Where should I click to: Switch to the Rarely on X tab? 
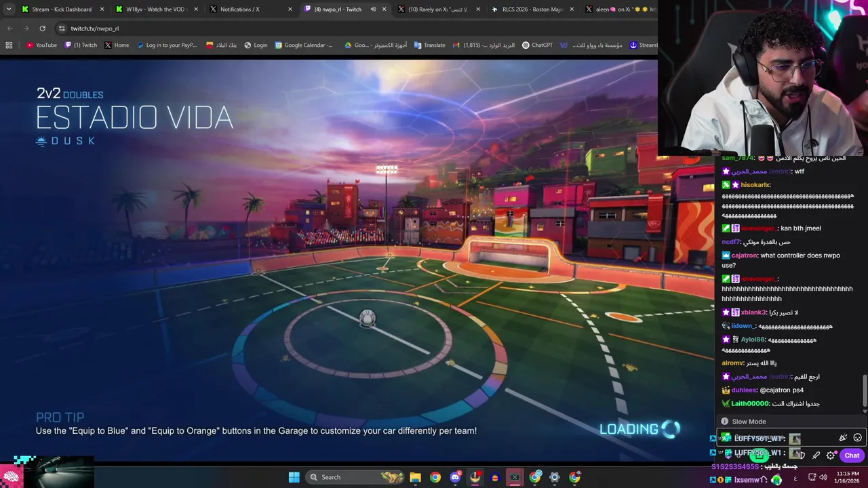tap(437, 9)
